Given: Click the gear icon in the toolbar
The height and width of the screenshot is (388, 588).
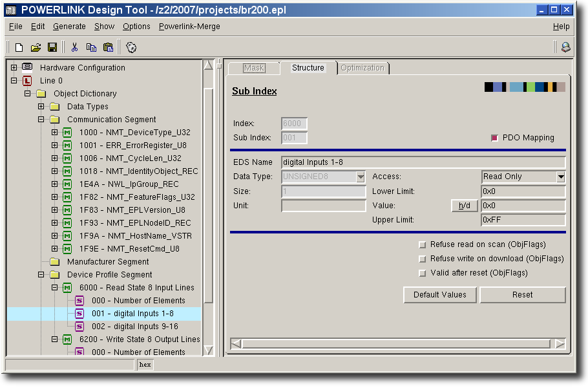Looking at the screenshot, I should tap(131, 47).
